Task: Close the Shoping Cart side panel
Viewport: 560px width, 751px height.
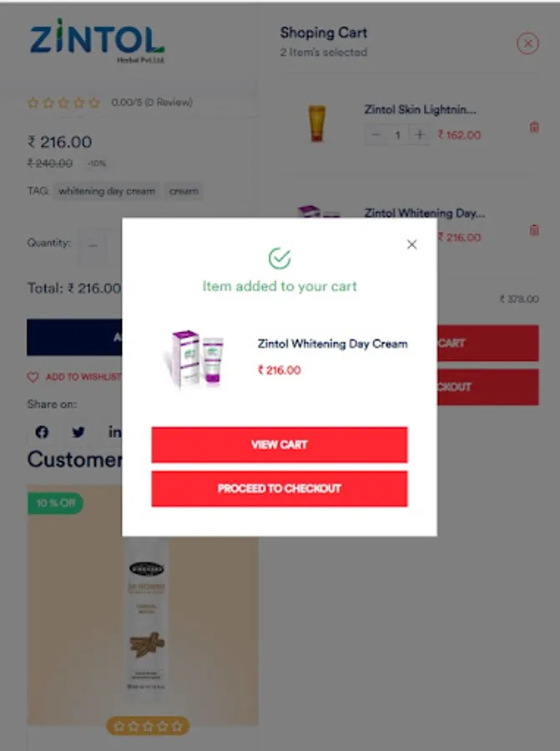Action: click(x=527, y=43)
